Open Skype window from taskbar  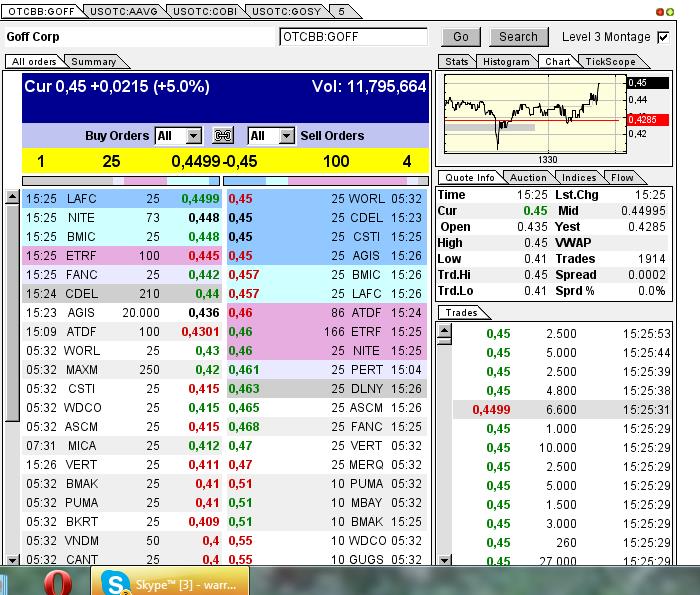pyautogui.click(x=170, y=582)
